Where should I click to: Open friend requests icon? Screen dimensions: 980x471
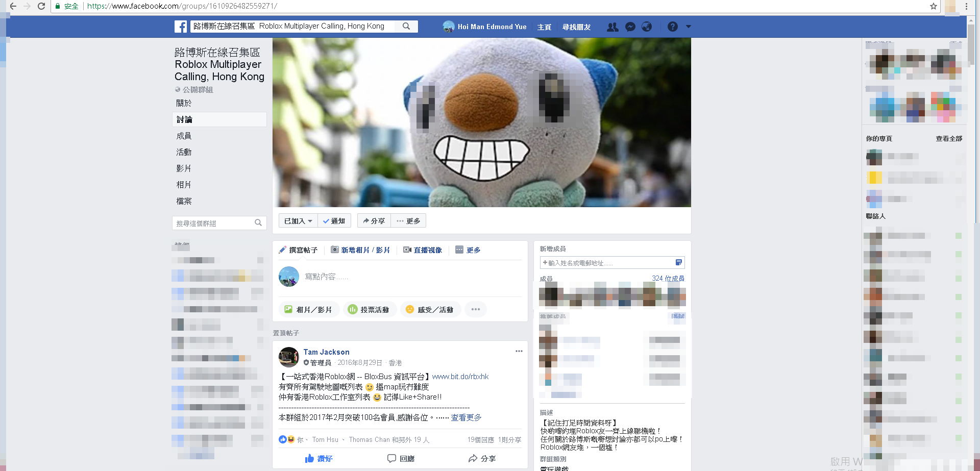(x=612, y=27)
